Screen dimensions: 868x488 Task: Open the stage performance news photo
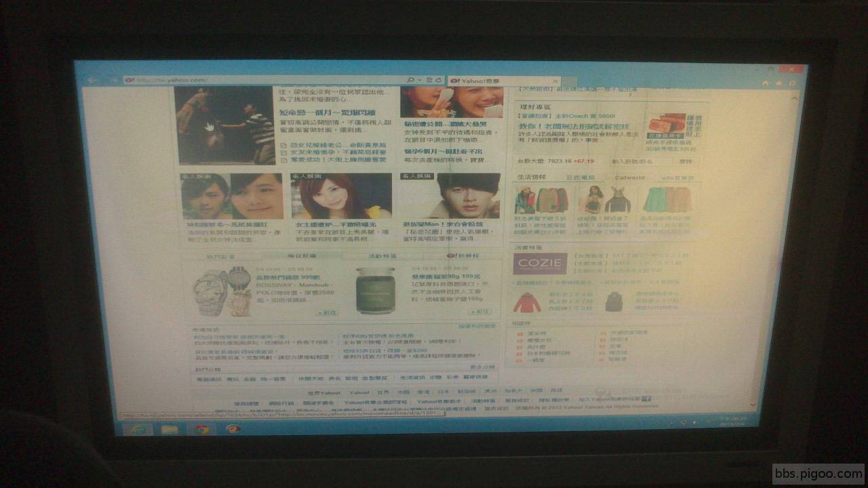click(x=224, y=125)
